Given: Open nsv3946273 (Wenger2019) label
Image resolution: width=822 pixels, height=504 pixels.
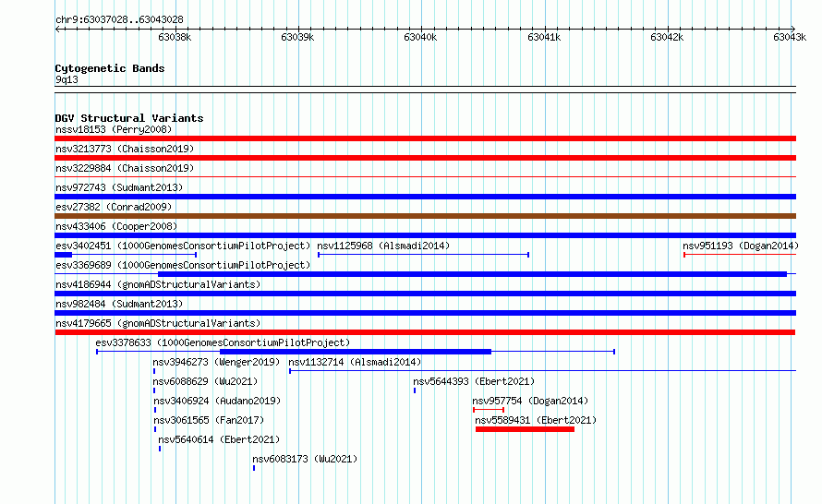Looking at the screenshot, I should pos(216,362).
